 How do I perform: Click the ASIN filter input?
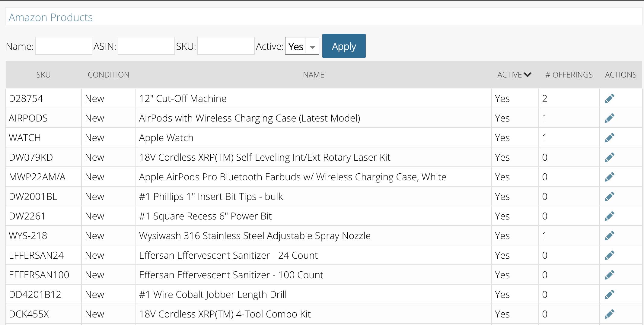coord(146,46)
